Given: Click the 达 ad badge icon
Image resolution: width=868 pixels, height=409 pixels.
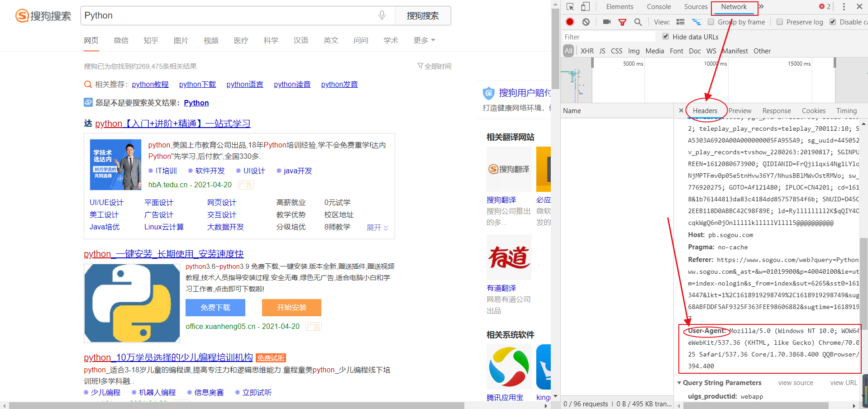Looking at the screenshot, I should (88, 124).
